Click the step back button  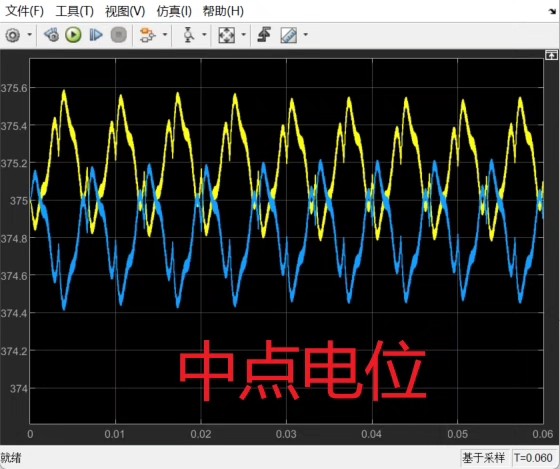(52, 35)
